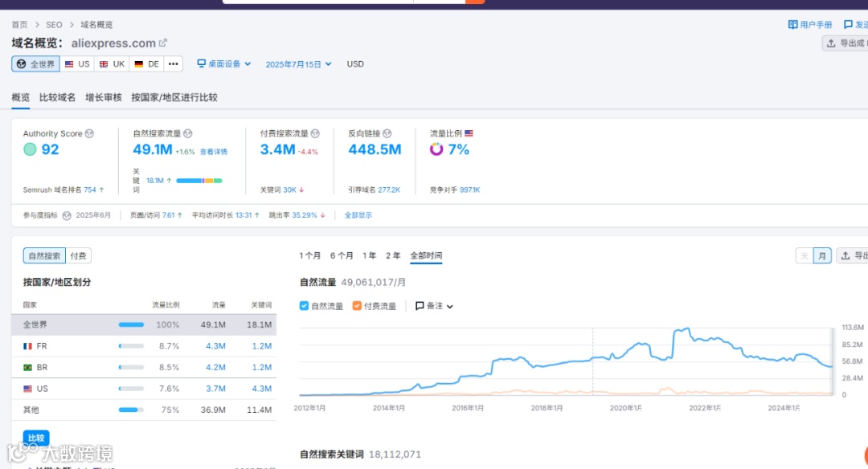868x469 pixels.
Task: Select DE database button
Action: click(x=147, y=64)
